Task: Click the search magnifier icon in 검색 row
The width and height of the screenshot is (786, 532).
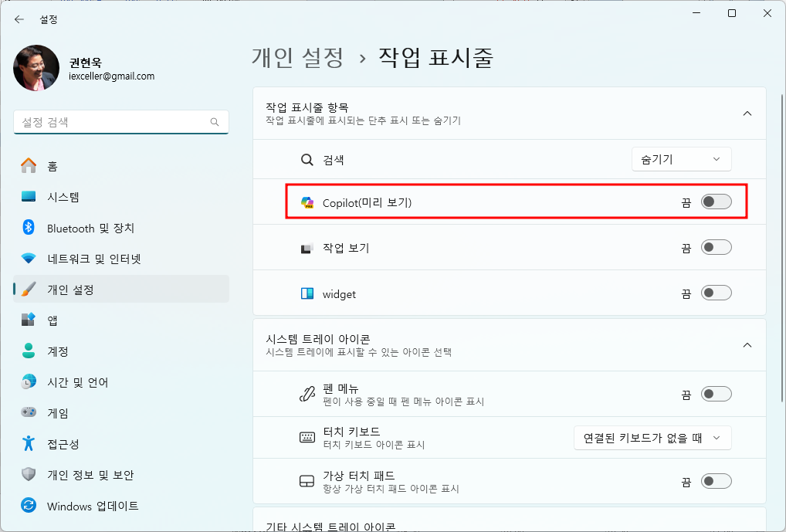Action: 307,160
